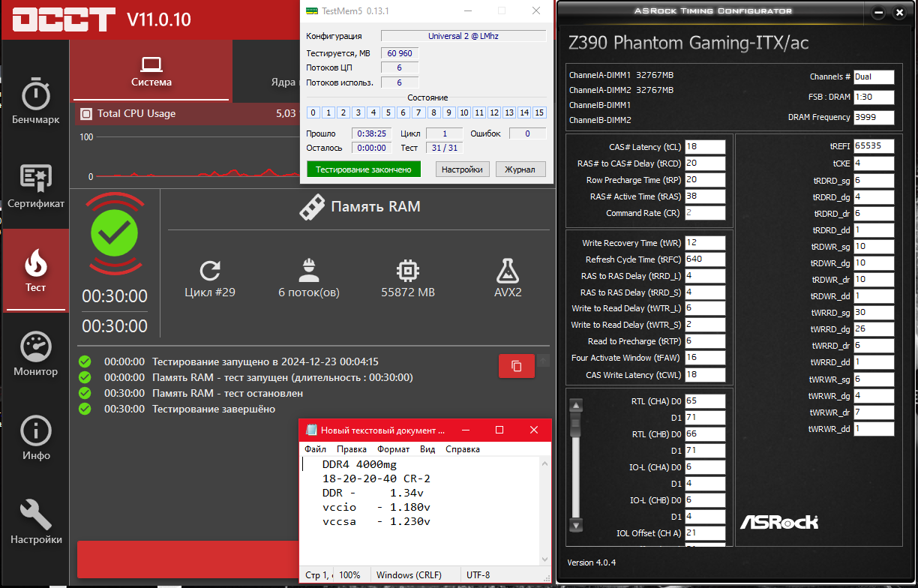
Task: Click green check beside Тестирование запущено log entry
Action: [x=85, y=361]
